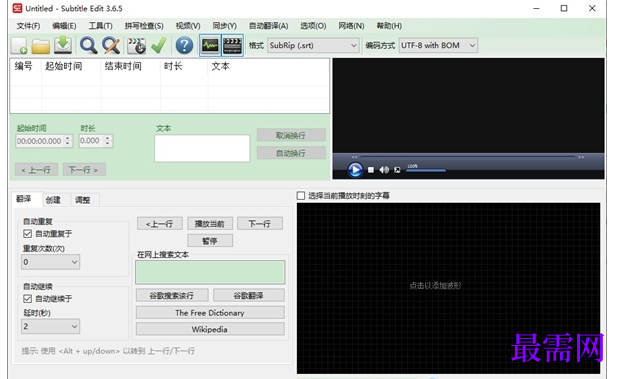Open the 拼写检查(S) menu

click(x=144, y=26)
